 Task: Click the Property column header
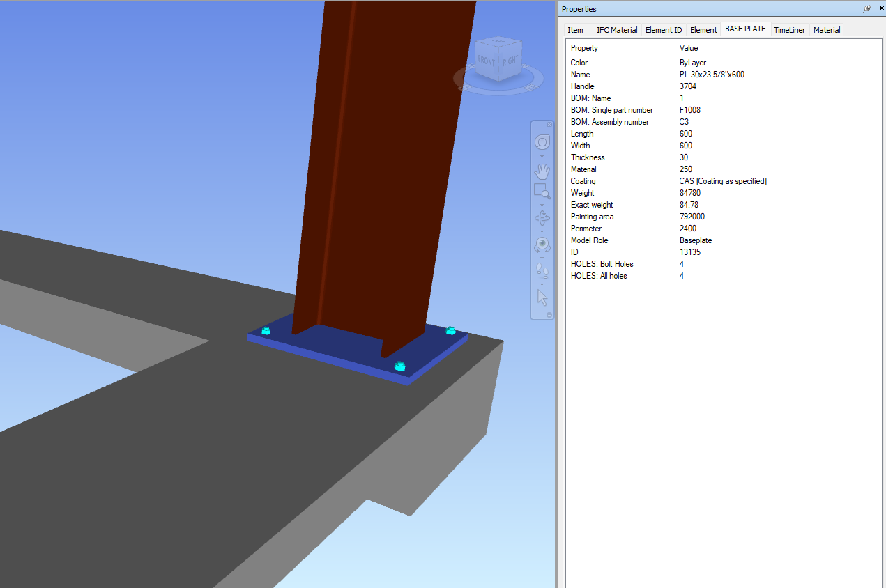coord(620,48)
